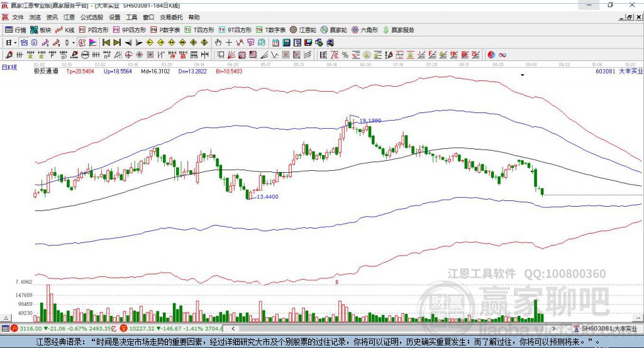Click the save floppy disk icon

coord(308,43)
